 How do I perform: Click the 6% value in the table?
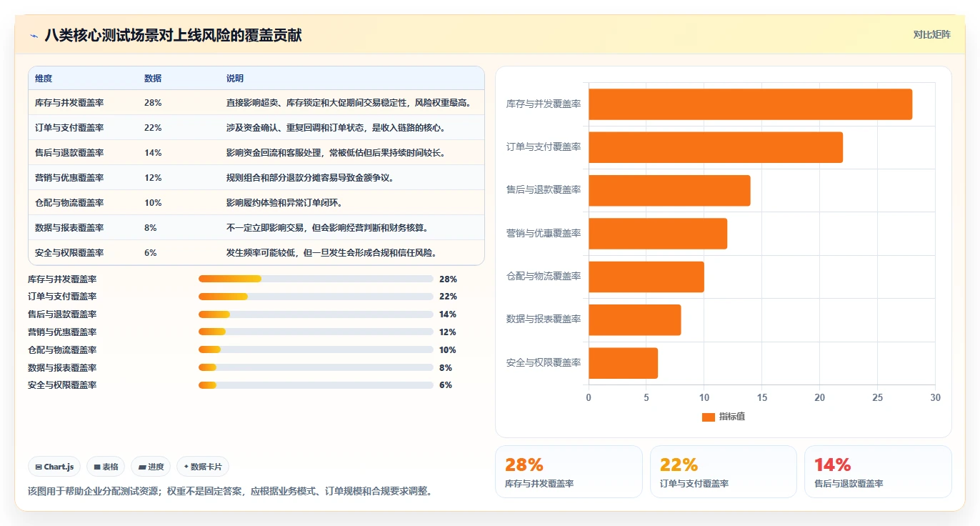click(151, 253)
